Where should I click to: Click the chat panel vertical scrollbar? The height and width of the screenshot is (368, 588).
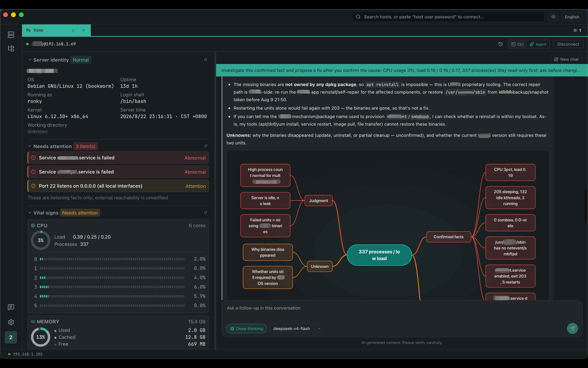[586, 206]
